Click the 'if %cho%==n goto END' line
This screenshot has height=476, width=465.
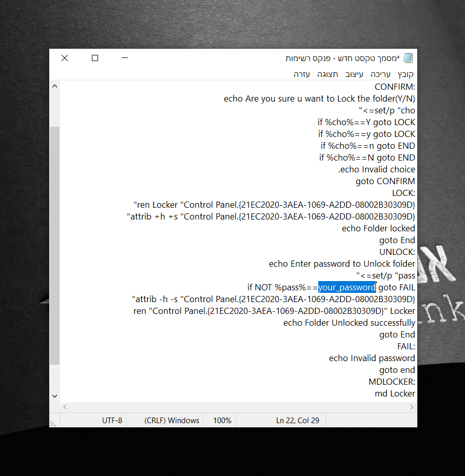point(368,146)
